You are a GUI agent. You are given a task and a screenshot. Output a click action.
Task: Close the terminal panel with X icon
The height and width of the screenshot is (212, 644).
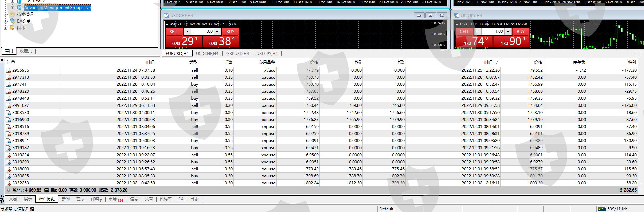point(2,60)
